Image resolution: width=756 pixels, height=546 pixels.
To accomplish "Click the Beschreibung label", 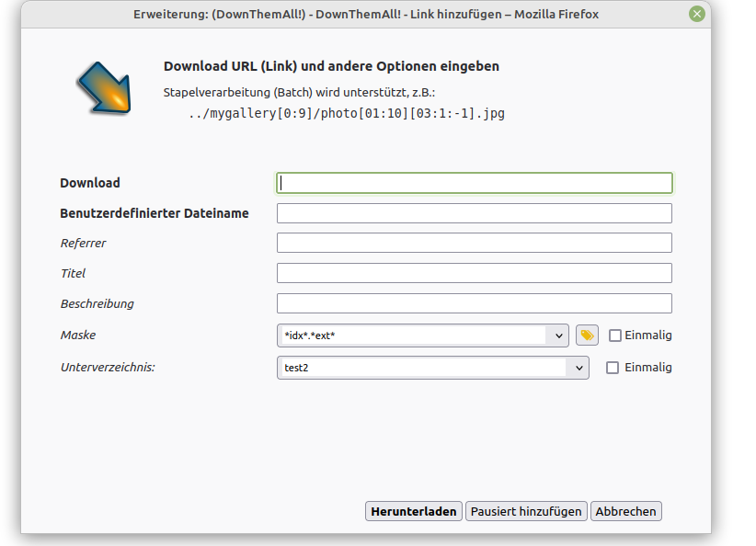I will tap(97, 303).
